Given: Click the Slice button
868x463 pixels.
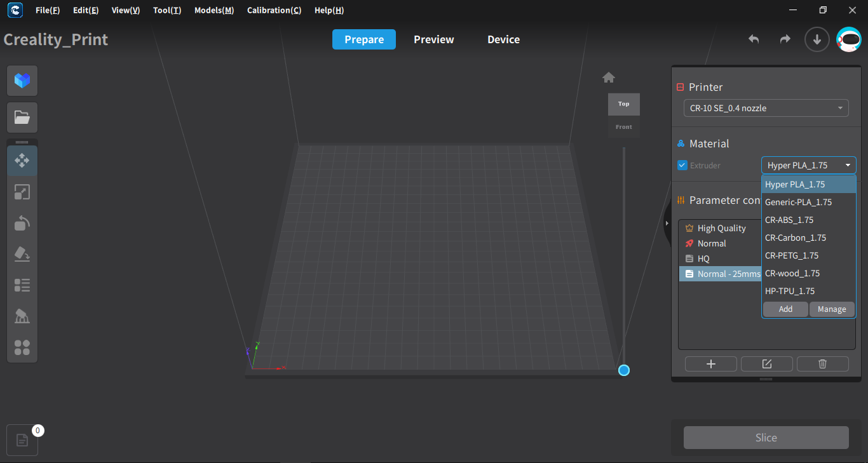Looking at the screenshot, I should click(x=766, y=438).
